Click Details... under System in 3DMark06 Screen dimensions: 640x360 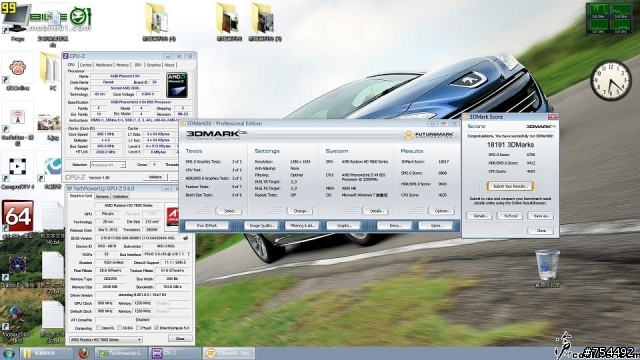coord(376,211)
